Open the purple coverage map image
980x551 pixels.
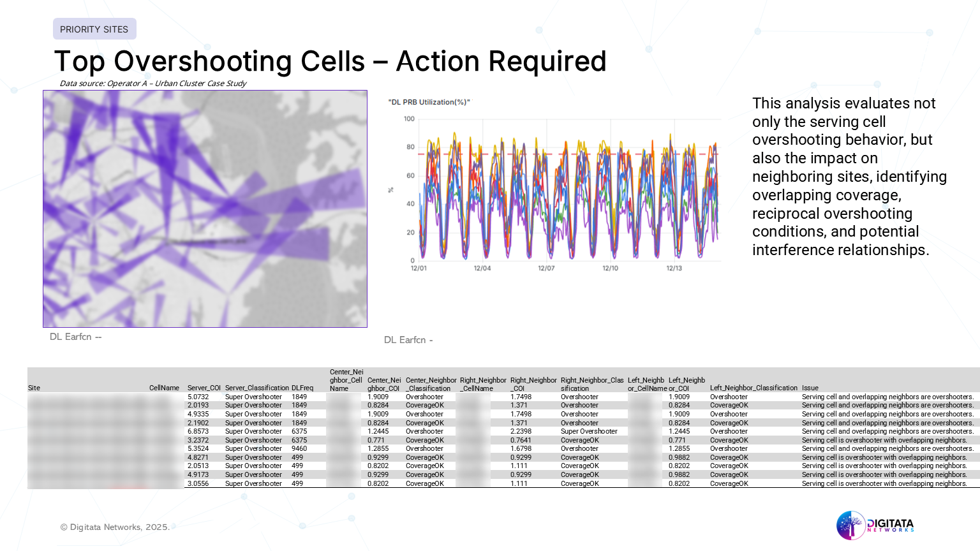pyautogui.click(x=205, y=209)
